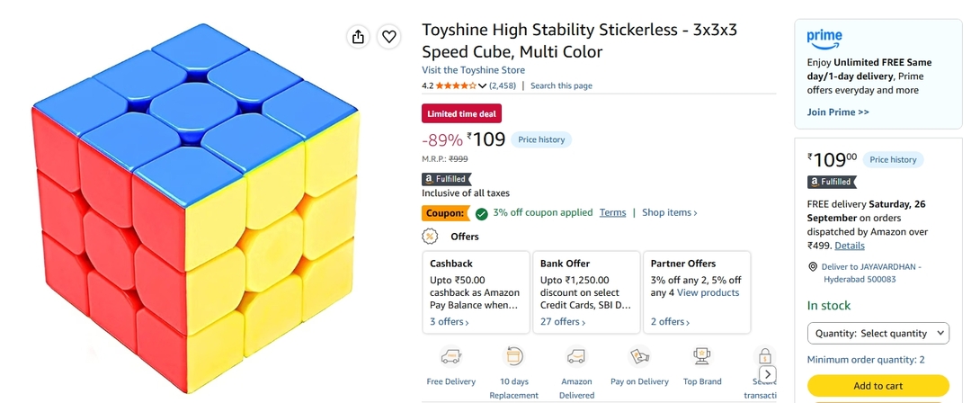This screenshot has height=403, width=980.
Task: Open 3 offers under Cashback
Action: pyautogui.click(x=450, y=322)
